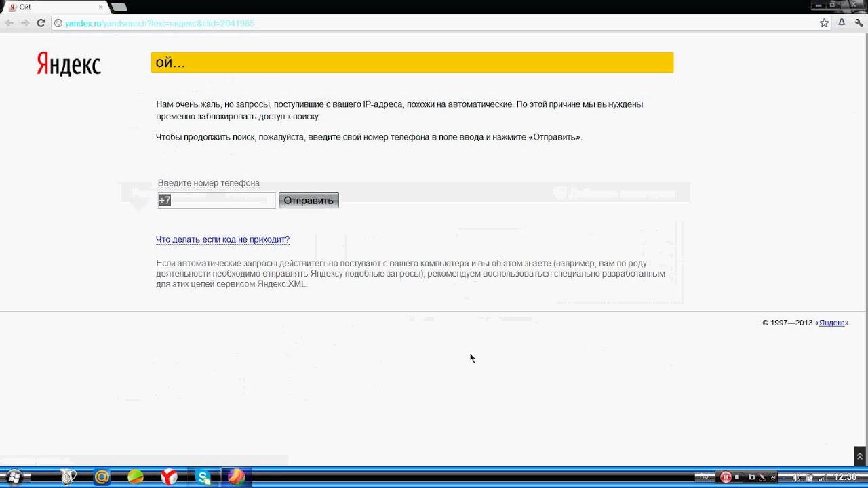This screenshot has height=488, width=868.
Task: Click the 'Введите номер телефона' label
Action: click(208, 183)
